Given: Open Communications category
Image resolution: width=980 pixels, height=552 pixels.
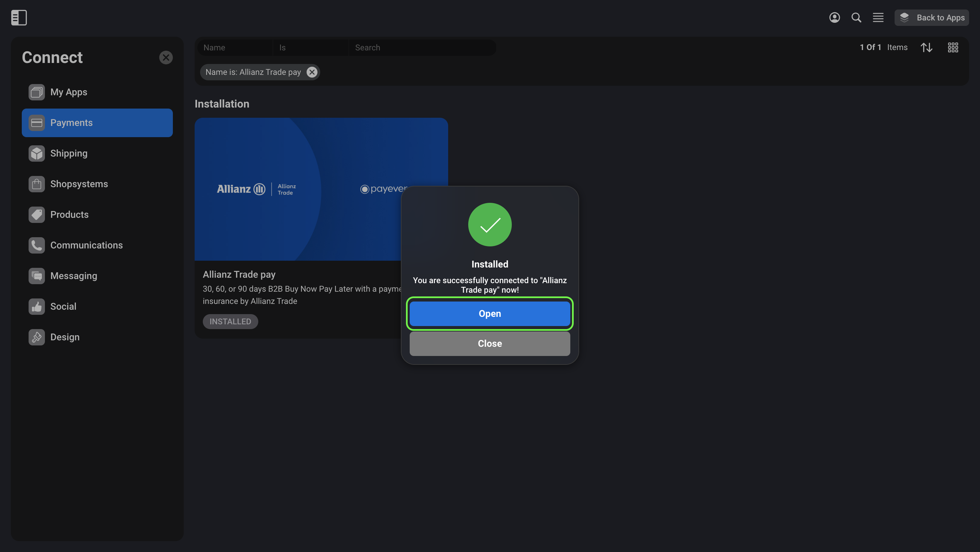Looking at the screenshot, I should (97, 245).
